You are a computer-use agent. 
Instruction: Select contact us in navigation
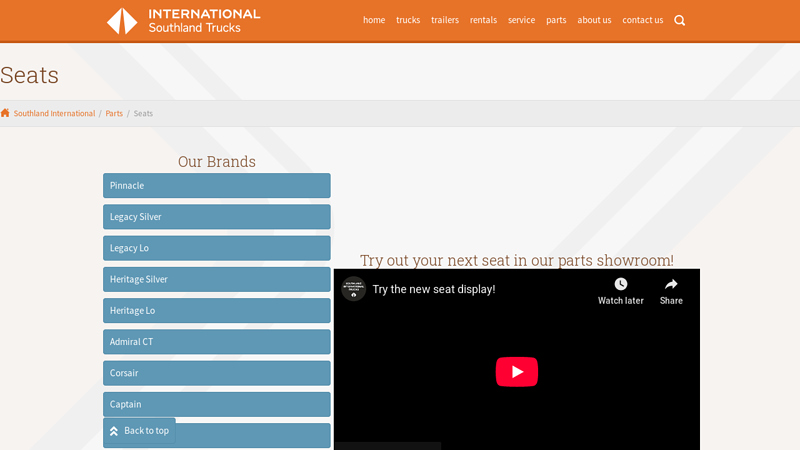coord(642,20)
